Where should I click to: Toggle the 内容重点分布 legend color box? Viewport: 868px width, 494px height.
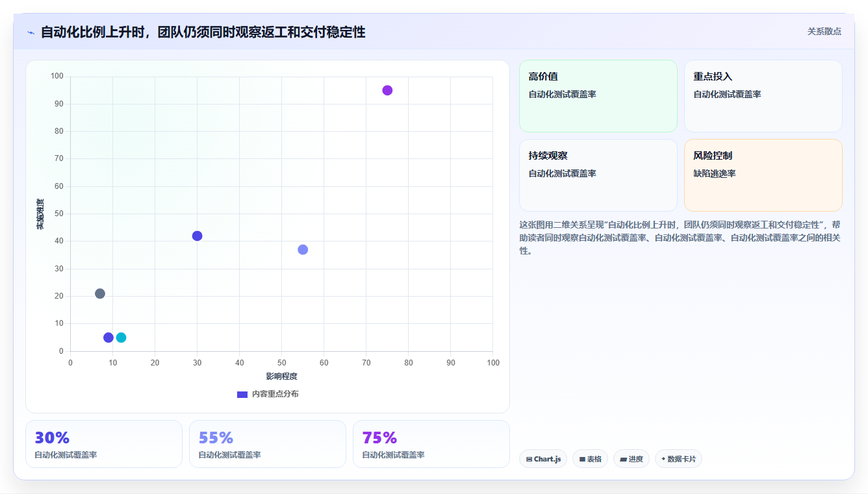point(242,394)
